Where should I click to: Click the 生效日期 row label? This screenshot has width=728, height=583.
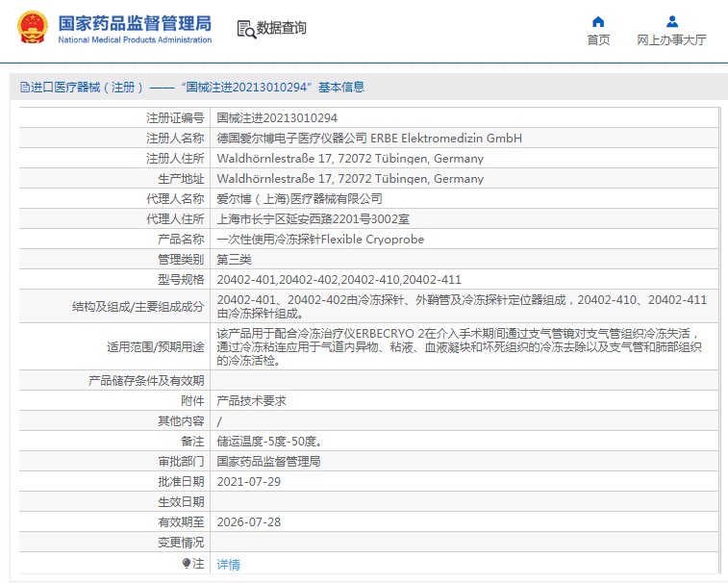[x=181, y=502]
